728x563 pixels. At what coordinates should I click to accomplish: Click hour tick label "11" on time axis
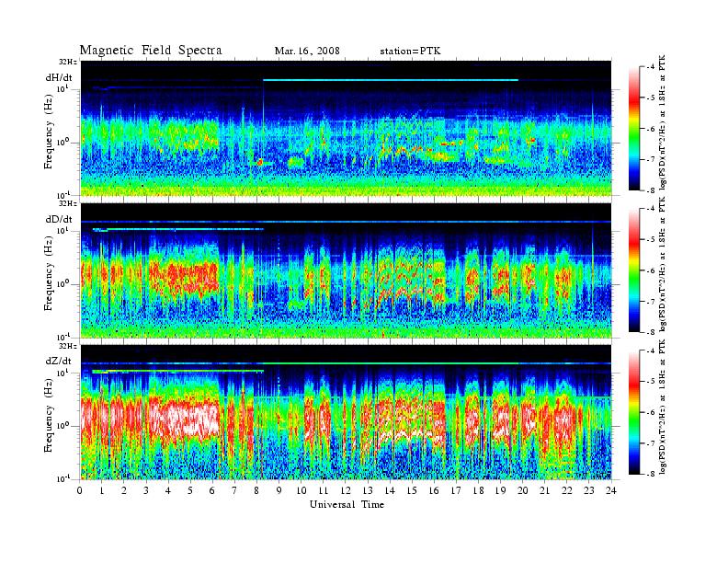(324, 491)
